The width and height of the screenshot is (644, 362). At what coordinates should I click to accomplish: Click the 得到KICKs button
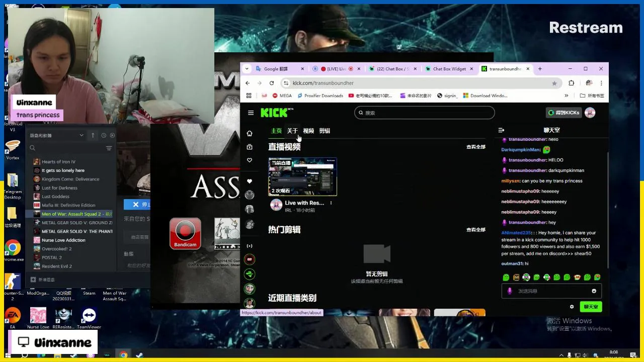click(x=563, y=113)
